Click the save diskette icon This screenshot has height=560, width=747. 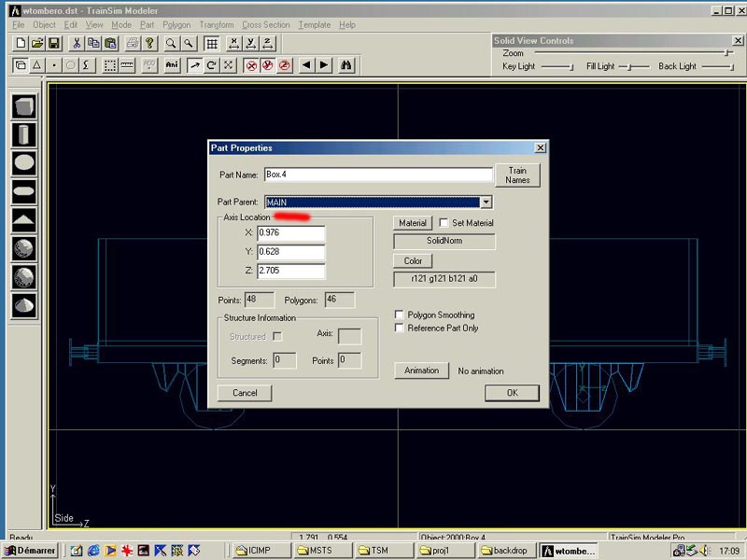(x=54, y=44)
